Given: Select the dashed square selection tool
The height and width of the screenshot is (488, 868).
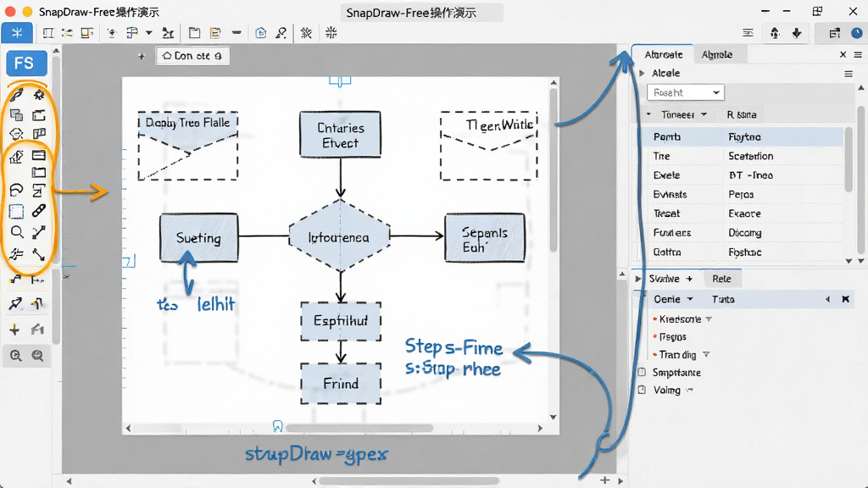Looking at the screenshot, I should click(x=17, y=211).
